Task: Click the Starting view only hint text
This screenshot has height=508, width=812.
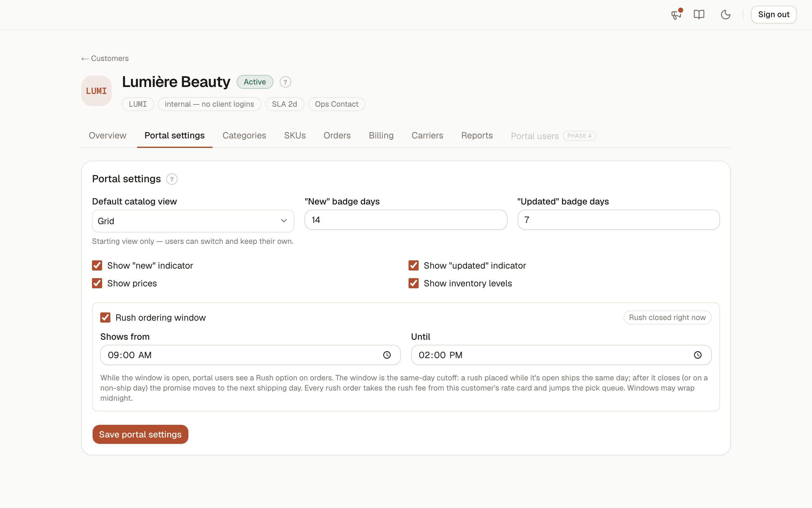Action: pos(193,241)
